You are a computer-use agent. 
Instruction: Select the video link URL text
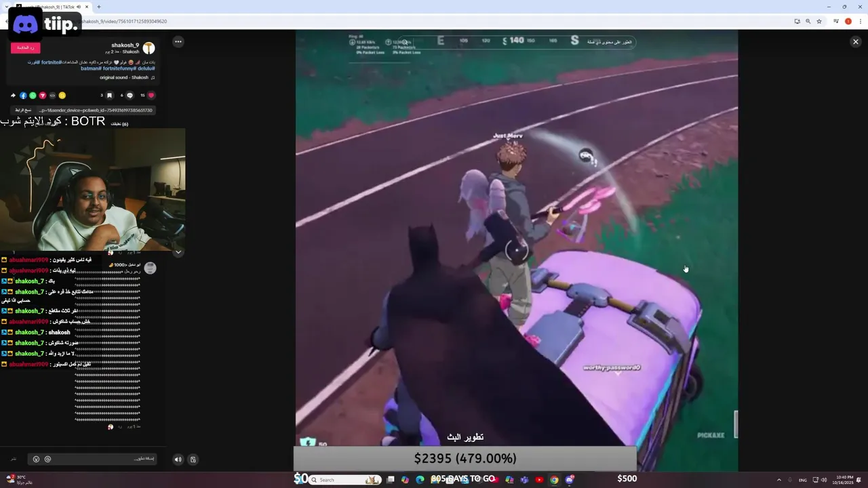96,110
